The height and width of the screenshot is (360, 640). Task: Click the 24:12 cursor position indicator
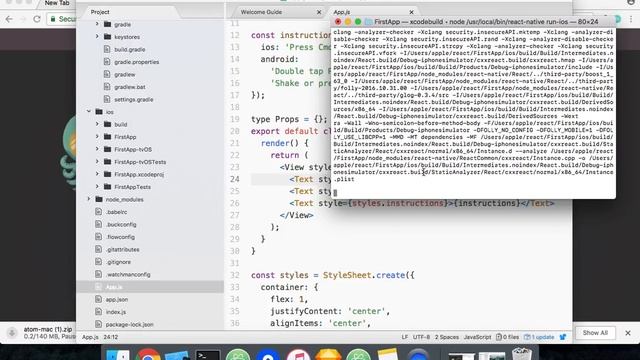pos(111,337)
